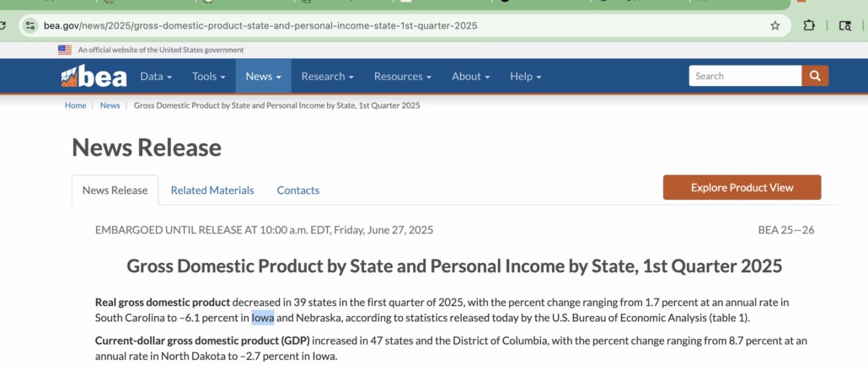This screenshot has height=370, width=868.
Task: Open the Tools dropdown menu
Action: 208,77
